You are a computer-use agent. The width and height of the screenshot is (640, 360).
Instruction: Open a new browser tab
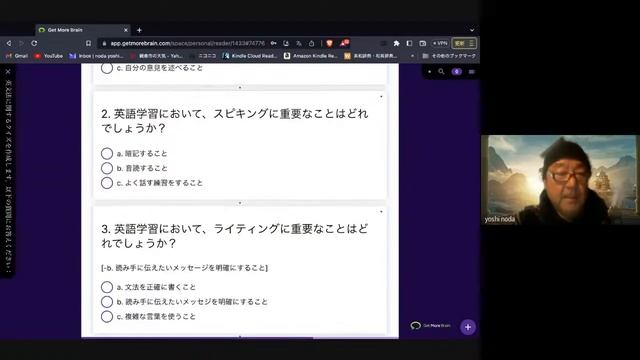pyautogui.click(x=139, y=30)
